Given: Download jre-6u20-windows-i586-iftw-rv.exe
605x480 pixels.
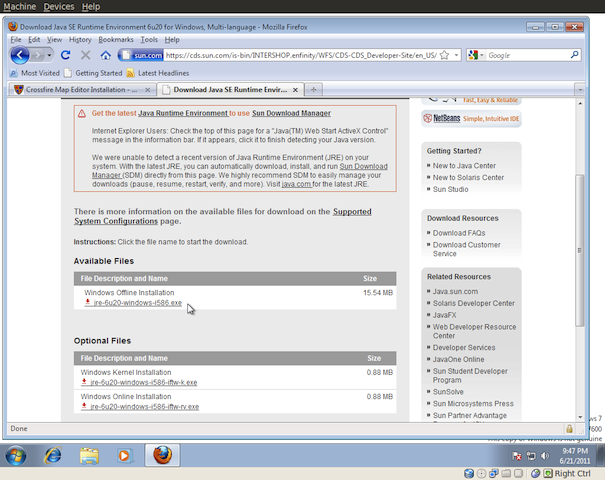Looking at the screenshot, I should pos(145,407).
